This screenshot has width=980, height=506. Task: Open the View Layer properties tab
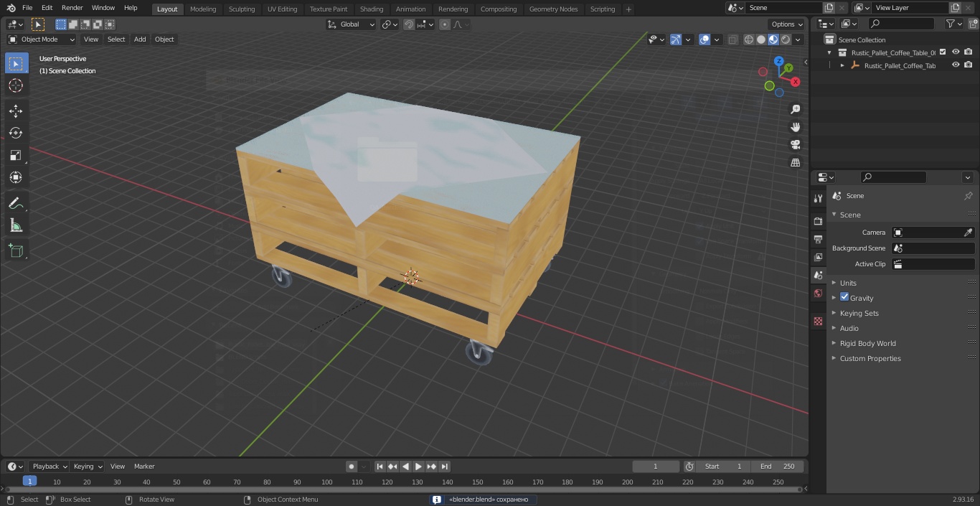(x=818, y=257)
